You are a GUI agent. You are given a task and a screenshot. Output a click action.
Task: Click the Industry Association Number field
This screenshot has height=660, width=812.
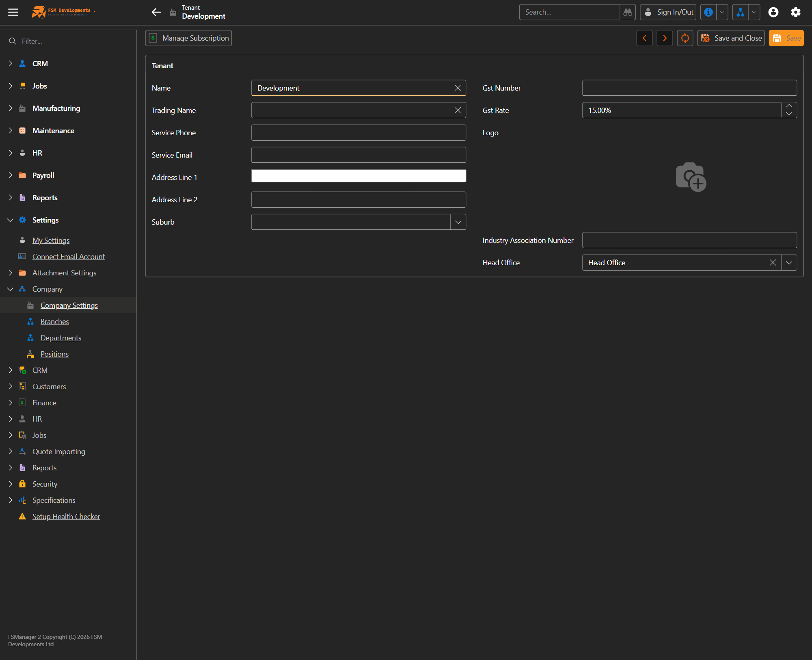tap(689, 240)
